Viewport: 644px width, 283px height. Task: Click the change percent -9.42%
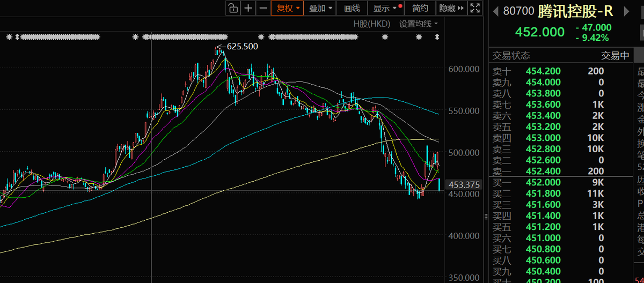point(592,38)
